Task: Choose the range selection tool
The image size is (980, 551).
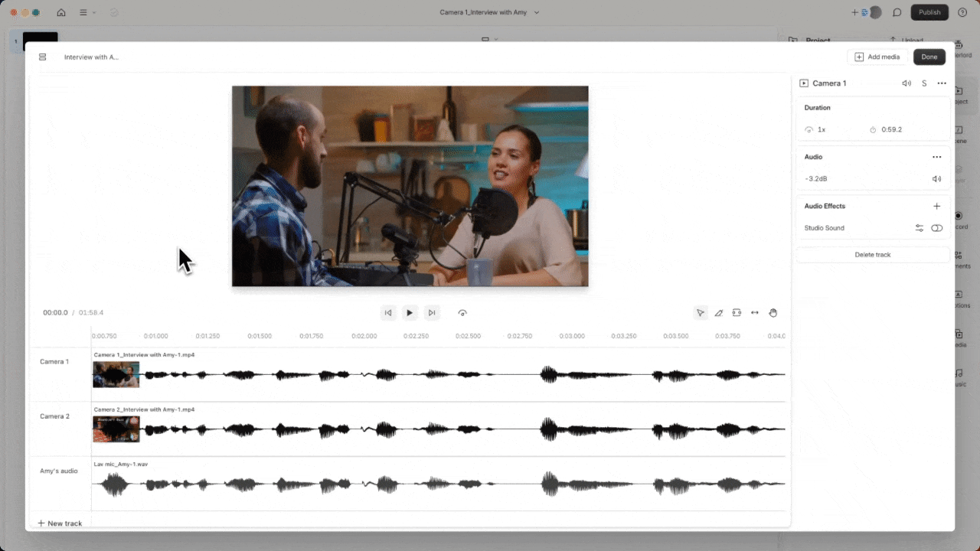Action: click(x=737, y=313)
